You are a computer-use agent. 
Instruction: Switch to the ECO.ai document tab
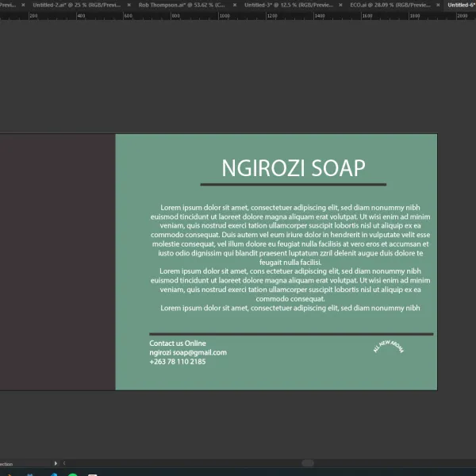[x=390, y=5]
